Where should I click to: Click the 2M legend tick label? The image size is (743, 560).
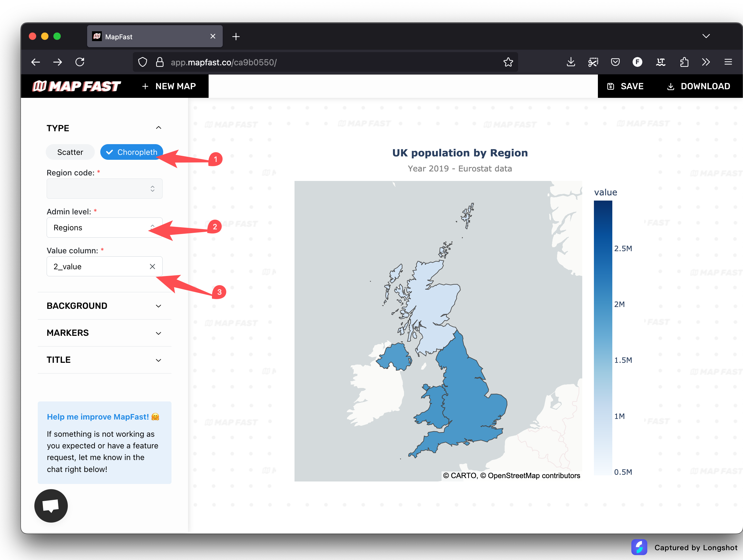pyautogui.click(x=619, y=304)
